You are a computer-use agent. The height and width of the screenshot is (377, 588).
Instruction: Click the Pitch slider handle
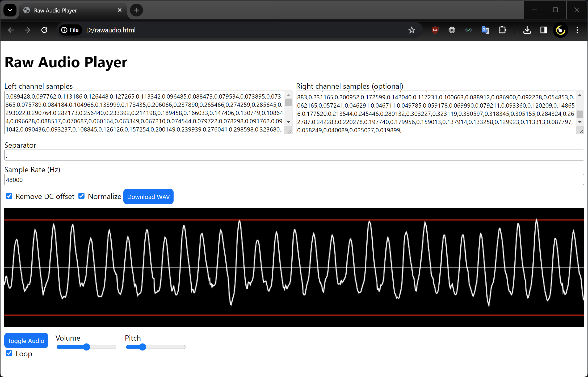[142, 347]
